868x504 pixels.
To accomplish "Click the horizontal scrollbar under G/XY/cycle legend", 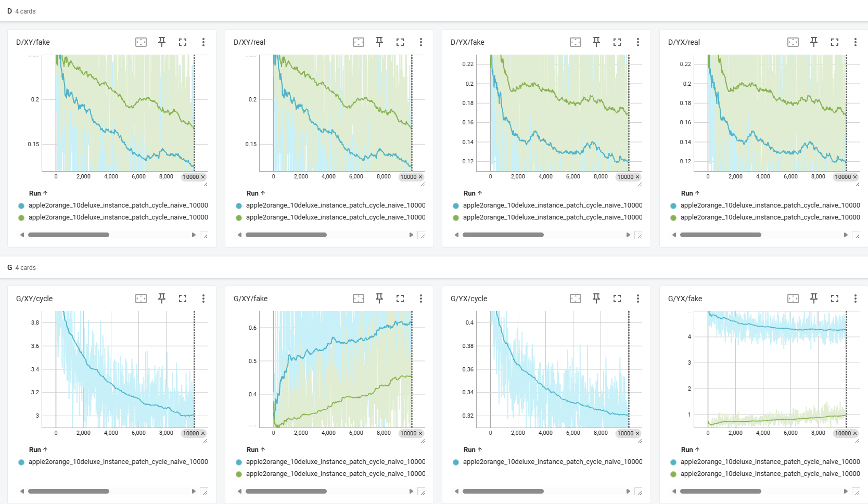I will click(69, 492).
